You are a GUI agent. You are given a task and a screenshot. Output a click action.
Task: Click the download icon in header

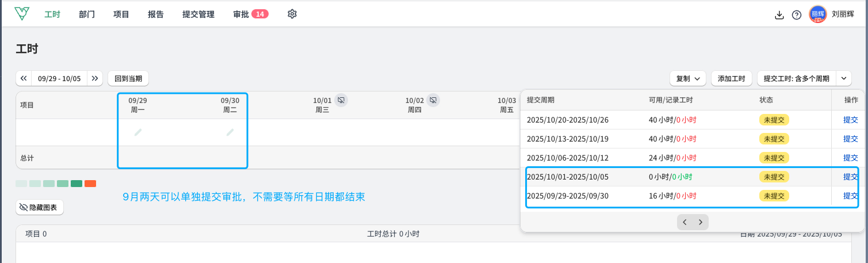coord(779,15)
